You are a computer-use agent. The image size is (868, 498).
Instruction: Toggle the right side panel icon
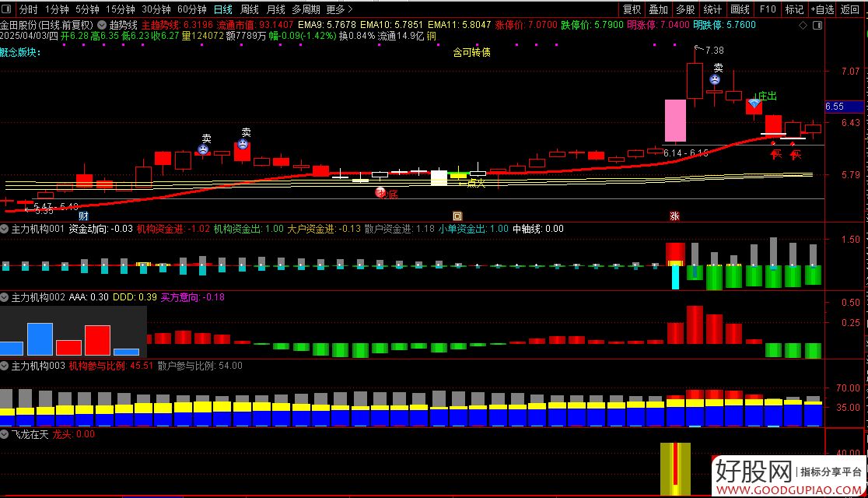[x=817, y=26]
